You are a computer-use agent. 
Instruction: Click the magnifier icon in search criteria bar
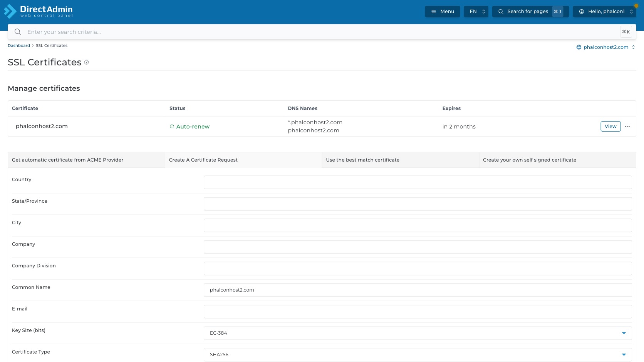click(18, 32)
